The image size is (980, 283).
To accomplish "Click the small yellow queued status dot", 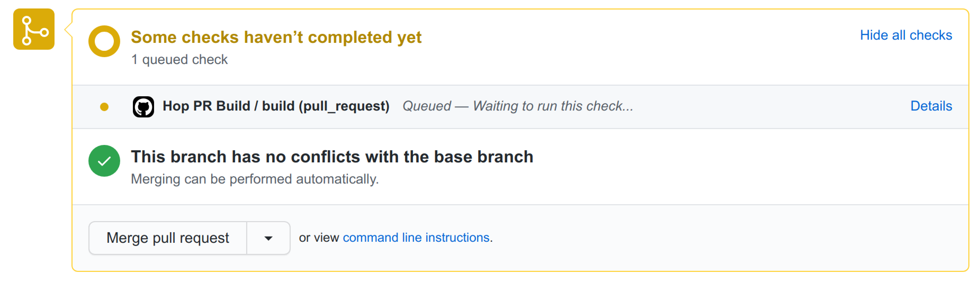I will pos(104,107).
